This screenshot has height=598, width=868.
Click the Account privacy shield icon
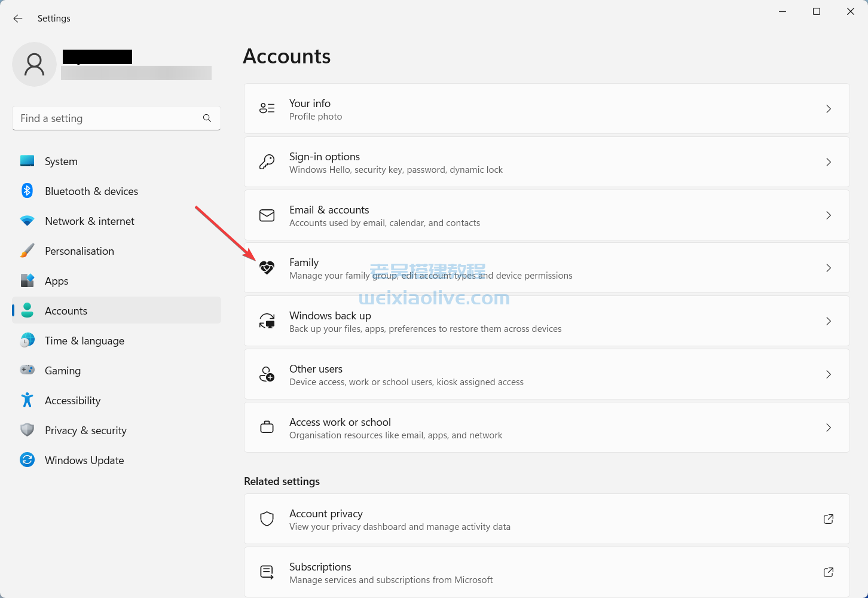(267, 518)
